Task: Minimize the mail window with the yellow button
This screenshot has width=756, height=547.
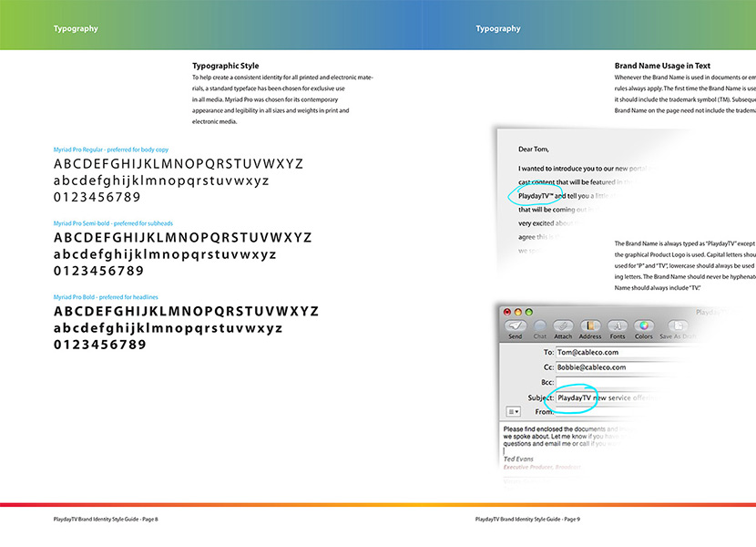Action: click(x=518, y=312)
